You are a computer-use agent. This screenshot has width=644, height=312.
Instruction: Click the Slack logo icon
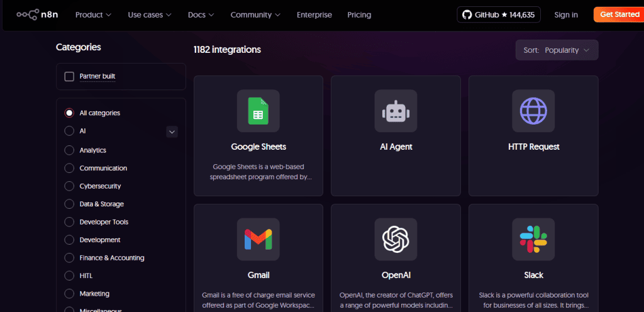pos(533,240)
